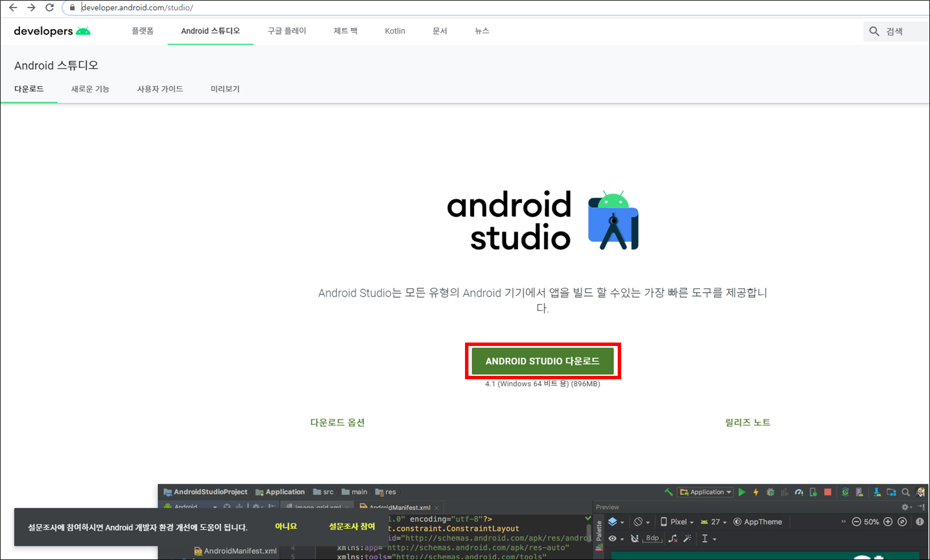The width and height of the screenshot is (930, 560).
Task: Click the green Run play icon
Action: 742,492
